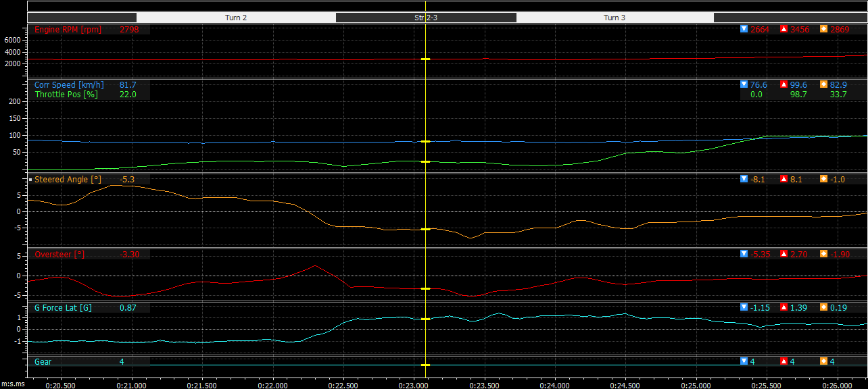
Task: Click the G Force Lat maximum icon
Action: coord(784,307)
